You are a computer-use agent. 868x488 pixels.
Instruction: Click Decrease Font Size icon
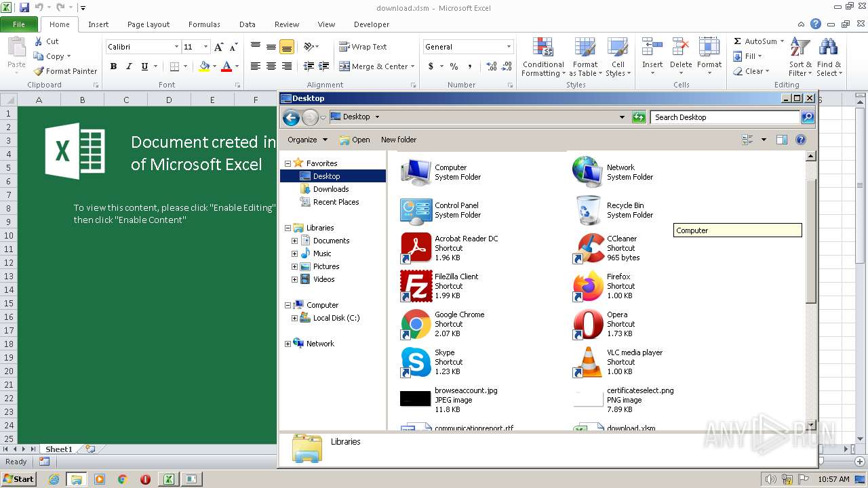click(x=234, y=47)
